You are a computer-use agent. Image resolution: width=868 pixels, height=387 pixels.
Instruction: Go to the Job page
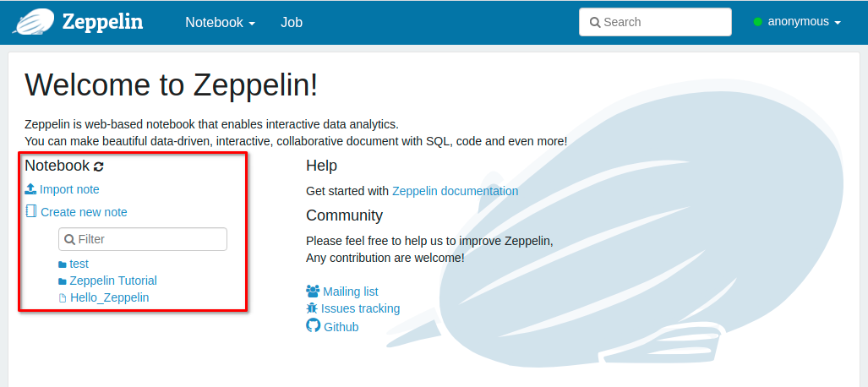click(x=292, y=23)
